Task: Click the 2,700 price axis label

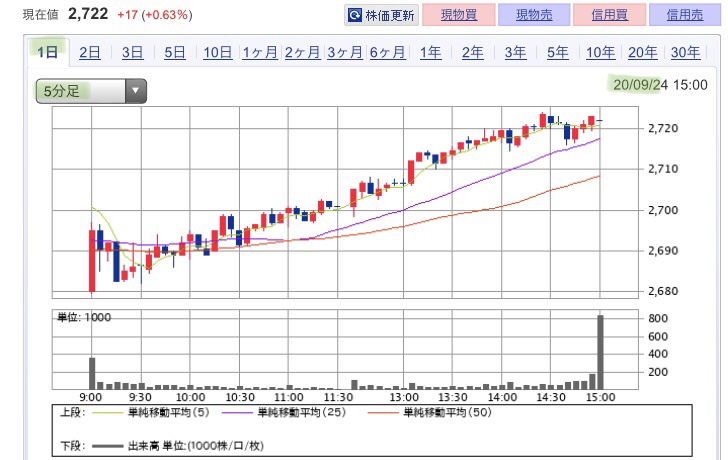Action: 663,210
